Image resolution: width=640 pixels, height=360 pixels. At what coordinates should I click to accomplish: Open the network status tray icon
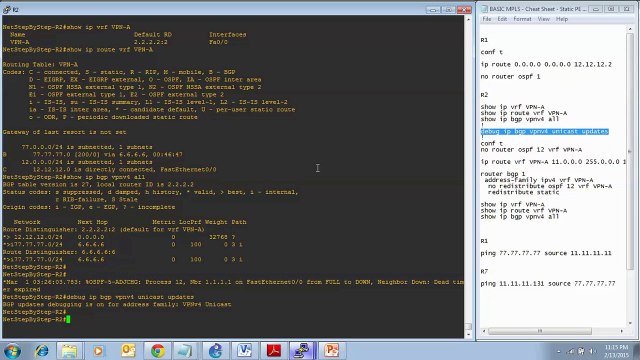[571, 351]
